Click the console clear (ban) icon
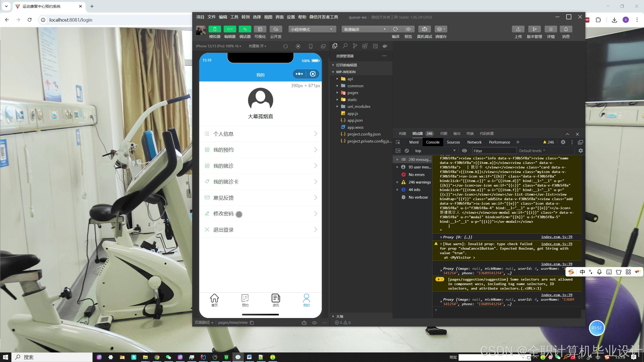Screen dimensions: 644x362 point(407,151)
